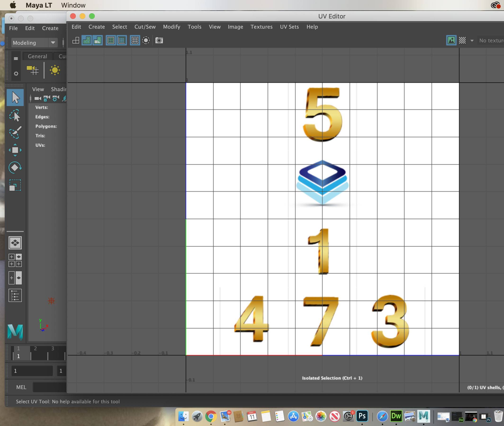Open the No texture combo box
504x426 pixels.
[x=491, y=40]
